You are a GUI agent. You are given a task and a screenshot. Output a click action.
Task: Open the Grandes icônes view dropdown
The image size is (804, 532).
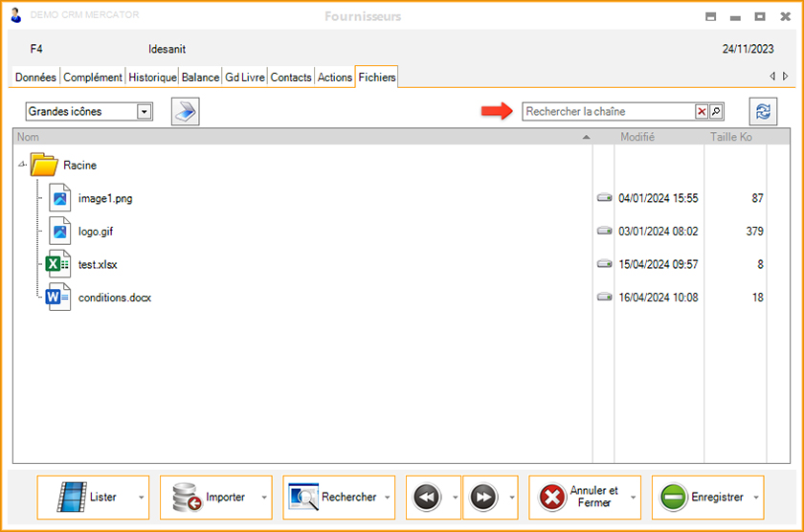coord(145,112)
